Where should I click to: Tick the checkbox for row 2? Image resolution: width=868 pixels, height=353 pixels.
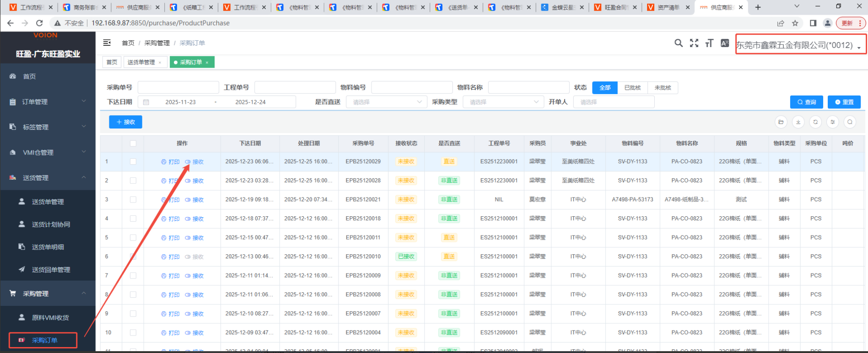133,181
